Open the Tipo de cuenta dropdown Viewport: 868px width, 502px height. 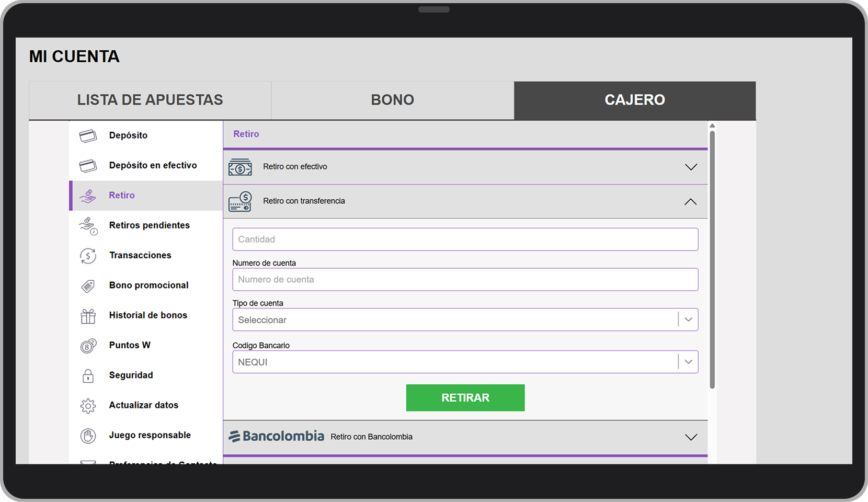pos(688,320)
